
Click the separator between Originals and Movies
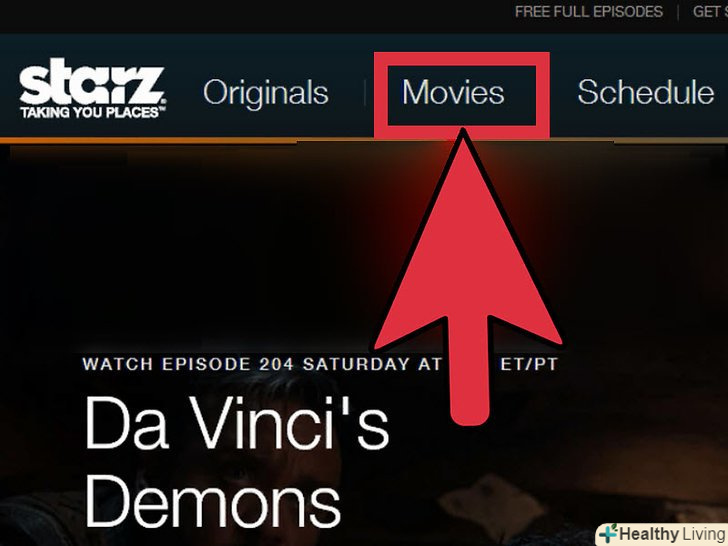point(365,92)
